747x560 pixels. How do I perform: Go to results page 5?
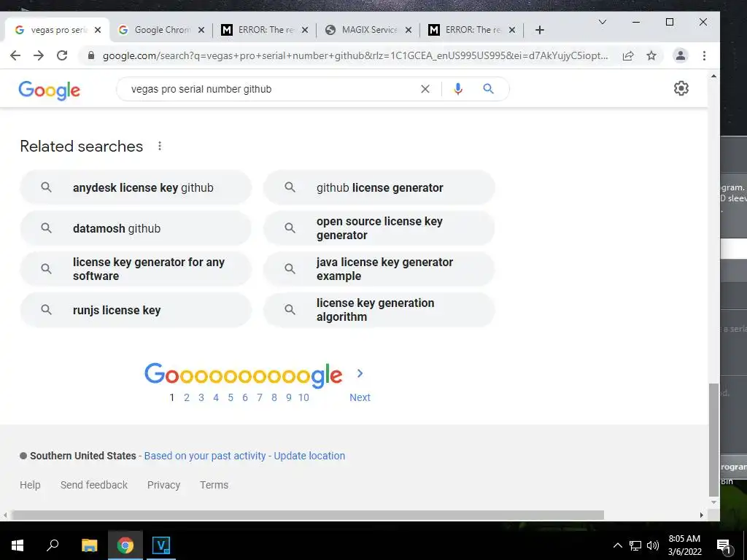point(231,397)
